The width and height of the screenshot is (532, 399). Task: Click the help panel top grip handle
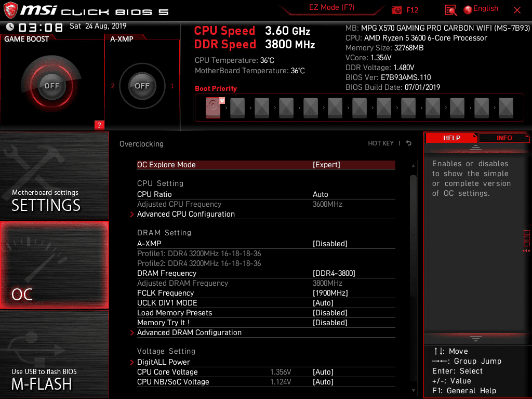[x=475, y=147]
